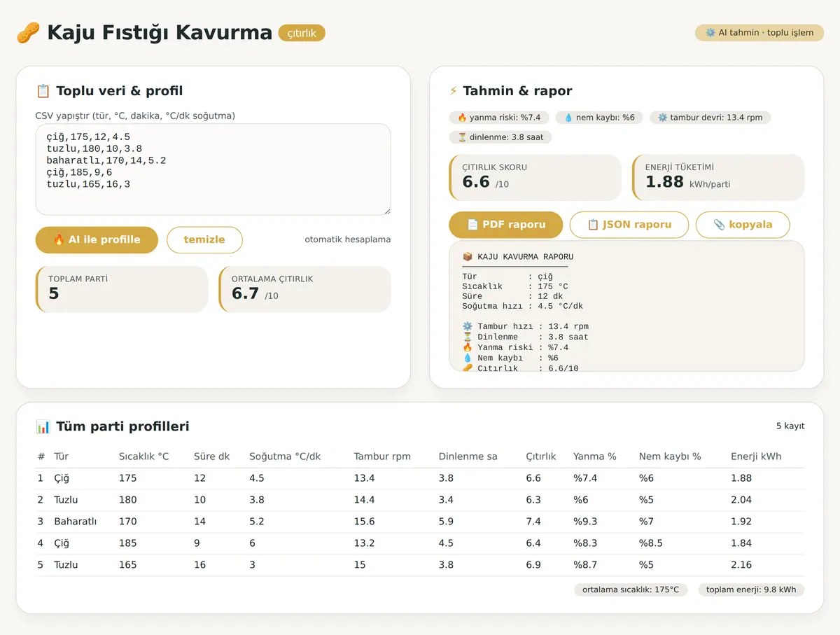Select the 2.04 energy cell in row 2
This screenshot has height=635, width=840.
click(x=741, y=500)
